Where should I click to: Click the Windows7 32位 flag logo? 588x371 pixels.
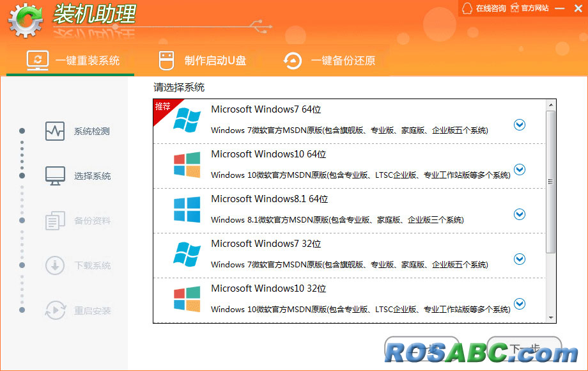[x=187, y=255]
